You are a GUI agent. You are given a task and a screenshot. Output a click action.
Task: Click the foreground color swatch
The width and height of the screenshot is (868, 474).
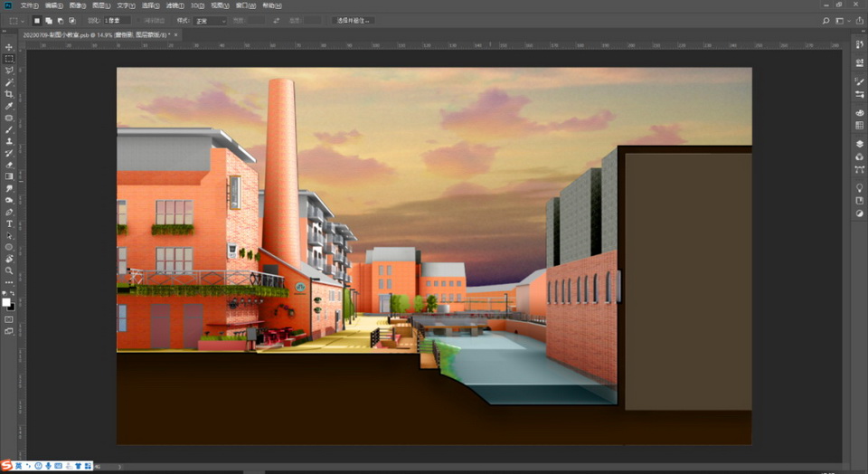coord(7,301)
